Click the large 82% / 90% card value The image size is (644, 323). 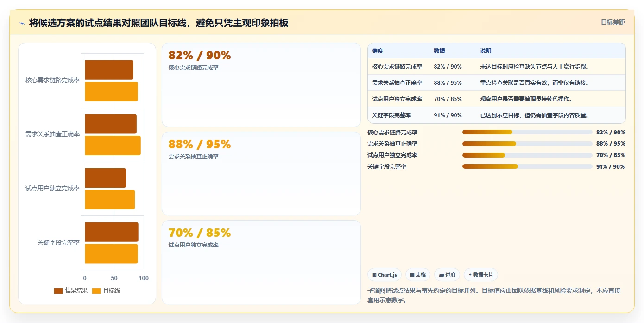pos(200,56)
